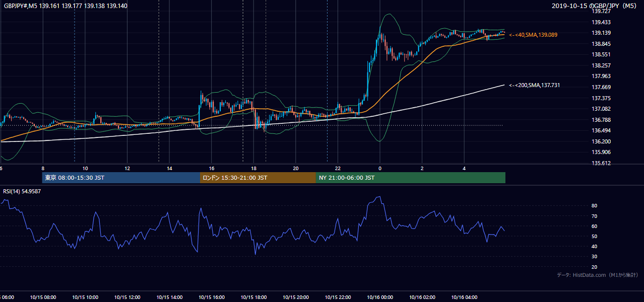The width and height of the screenshot is (644, 302).
Task: Click the 137.669 price axis label
Action: (601, 87)
